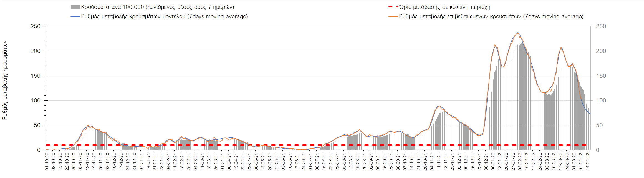Click the highest peak of the line chart

tap(518, 33)
